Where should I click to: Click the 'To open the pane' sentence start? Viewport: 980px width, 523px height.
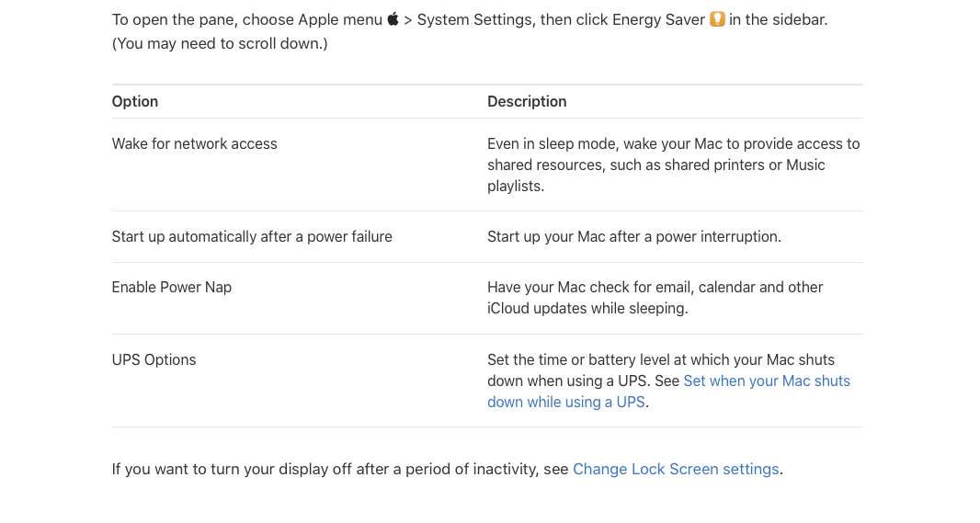(173, 20)
